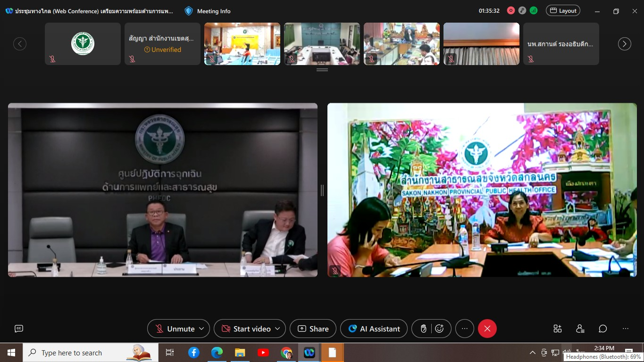Click the Meeting Info shield icon

[189, 11]
